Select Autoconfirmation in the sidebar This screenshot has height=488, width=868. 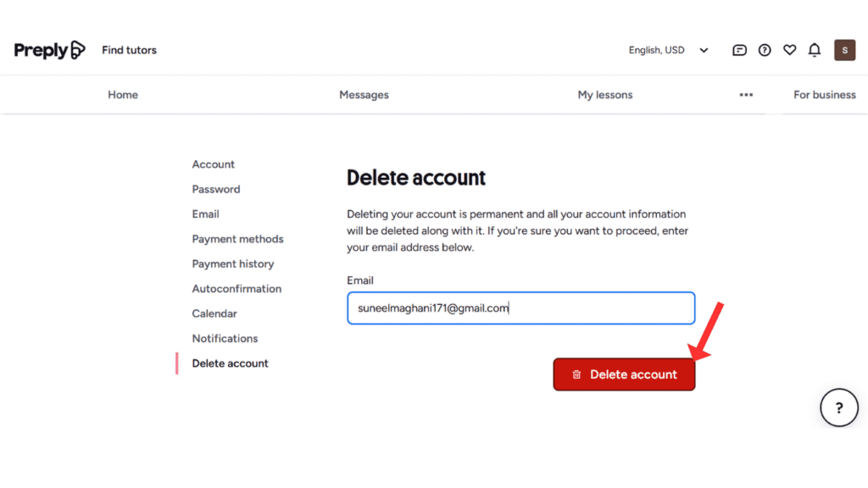[236, 288]
